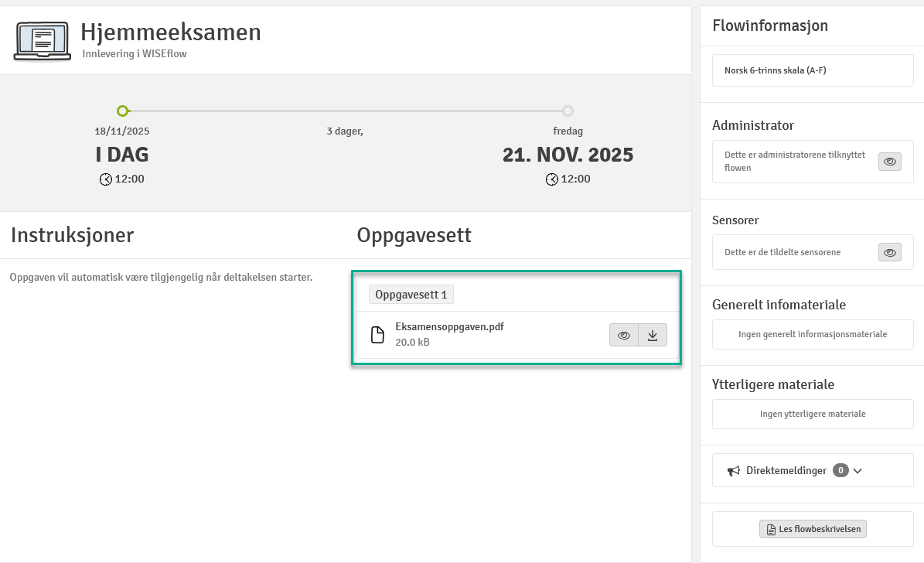Click Norsk 6-trinns skala (A-F) field
Viewport: 924px width, 563px height.
tap(813, 70)
